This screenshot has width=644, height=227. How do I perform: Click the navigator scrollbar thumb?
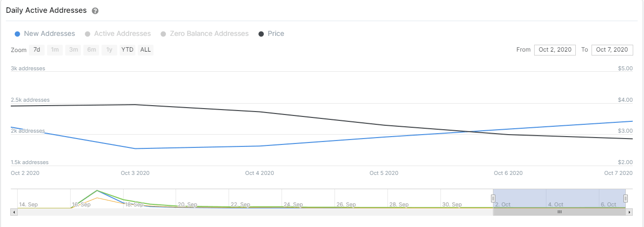coord(559,212)
